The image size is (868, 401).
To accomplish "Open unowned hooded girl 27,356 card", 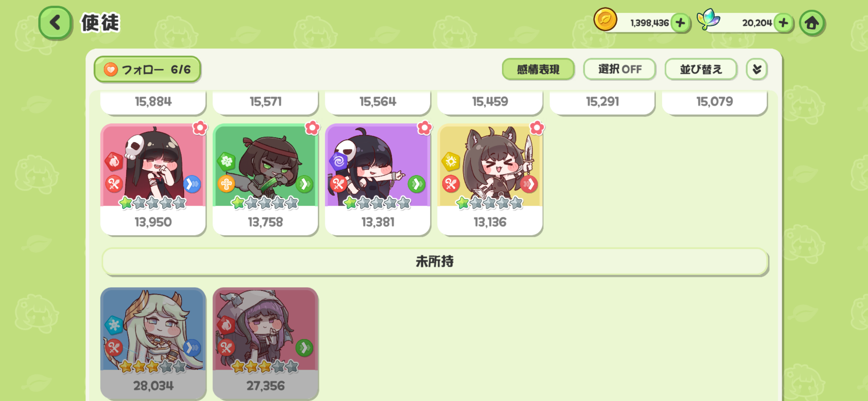I will [x=266, y=343].
